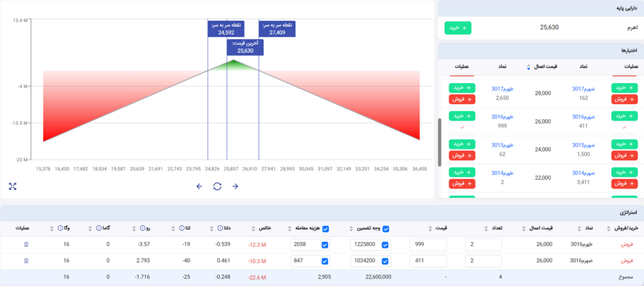
Task: Click the price field showing 999
Action: 428,245
